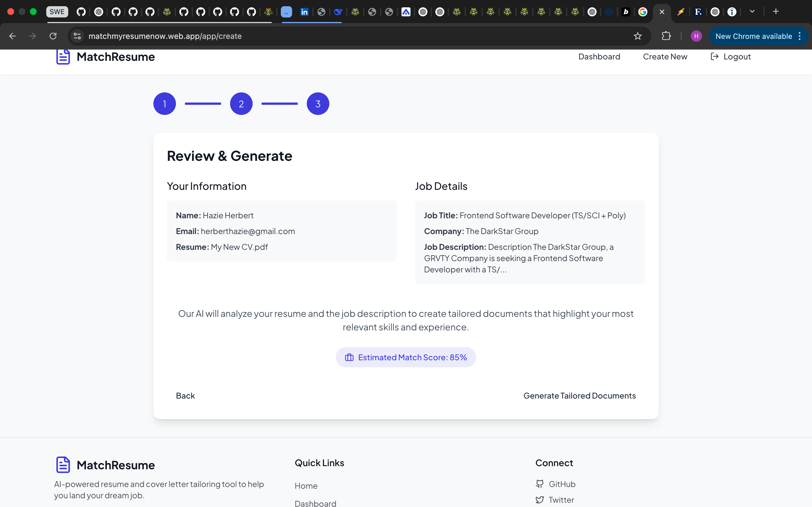Click Generate Tailored Documents

point(579,396)
